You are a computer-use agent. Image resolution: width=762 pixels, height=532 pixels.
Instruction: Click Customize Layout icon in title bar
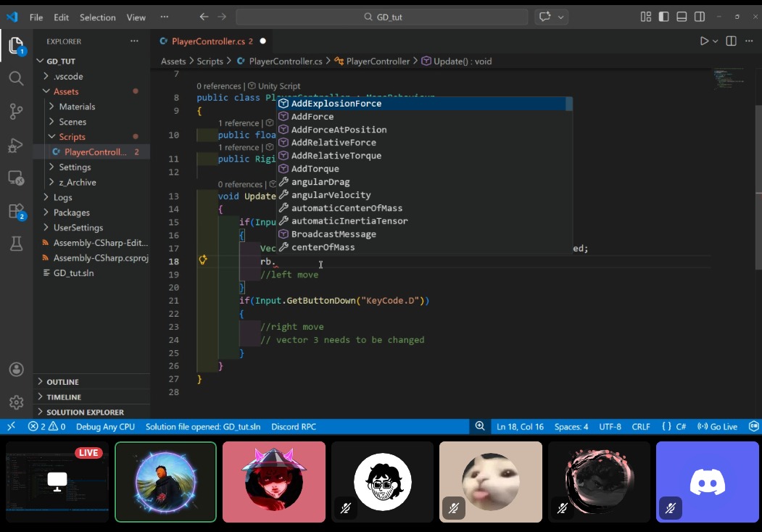click(x=645, y=17)
